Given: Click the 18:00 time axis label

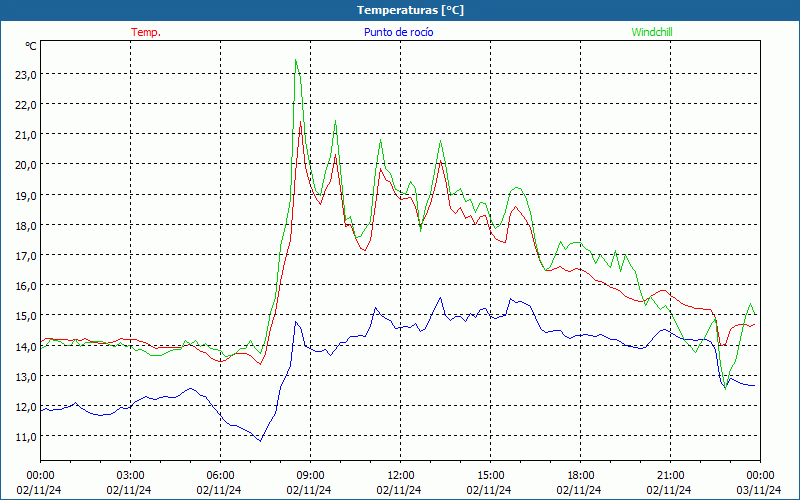Looking at the screenshot, I should click(581, 476).
